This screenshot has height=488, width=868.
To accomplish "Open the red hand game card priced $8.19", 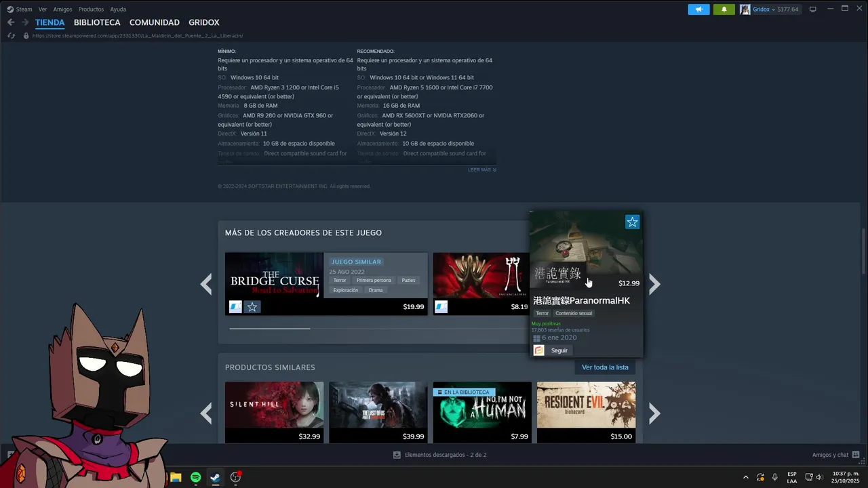I will (x=481, y=283).
